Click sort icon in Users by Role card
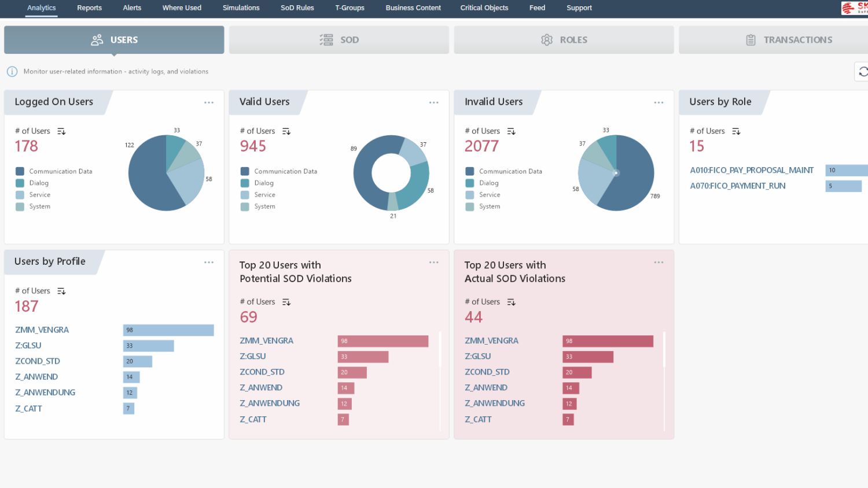Image resolution: width=868 pixels, height=488 pixels. [x=735, y=132]
